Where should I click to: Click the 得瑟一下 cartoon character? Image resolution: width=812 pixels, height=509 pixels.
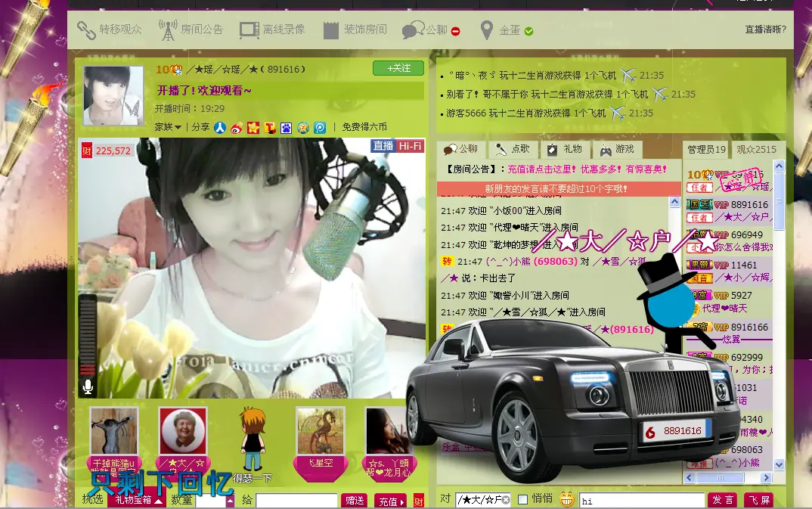coord(253,439)
